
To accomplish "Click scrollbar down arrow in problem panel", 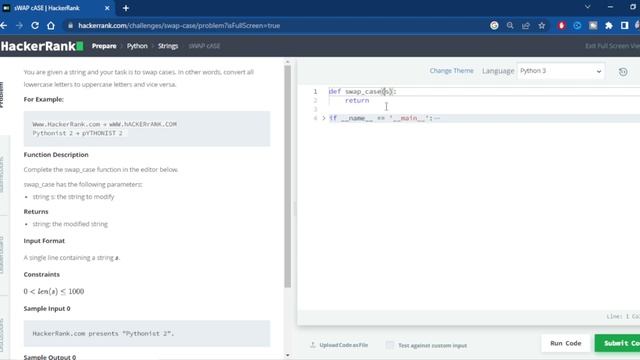I will 287,356.
